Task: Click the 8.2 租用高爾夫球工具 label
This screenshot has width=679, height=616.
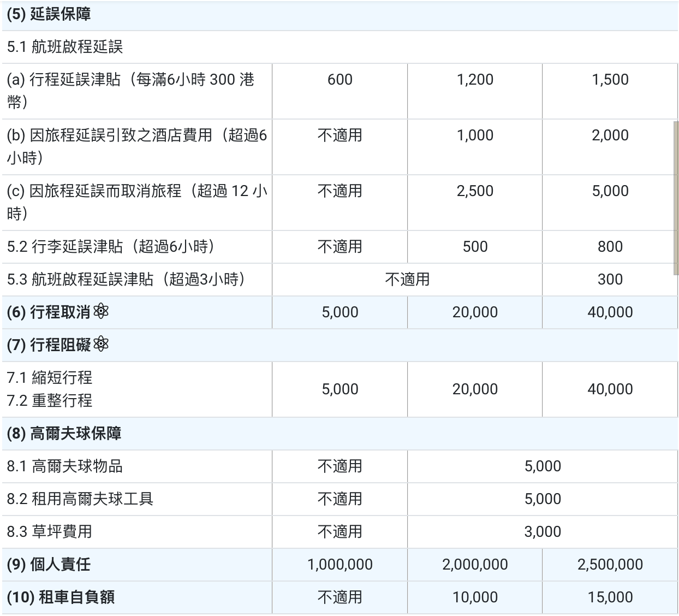Action: click(80, 499)
